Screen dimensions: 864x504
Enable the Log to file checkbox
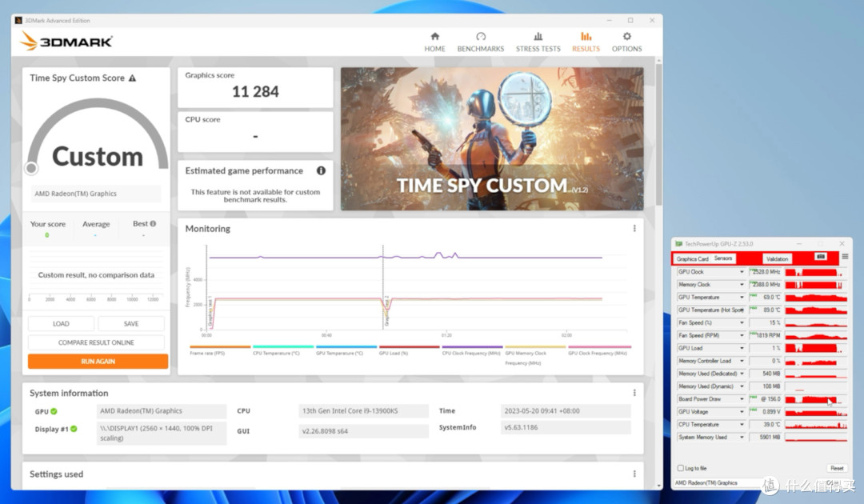tap(681, 468)
